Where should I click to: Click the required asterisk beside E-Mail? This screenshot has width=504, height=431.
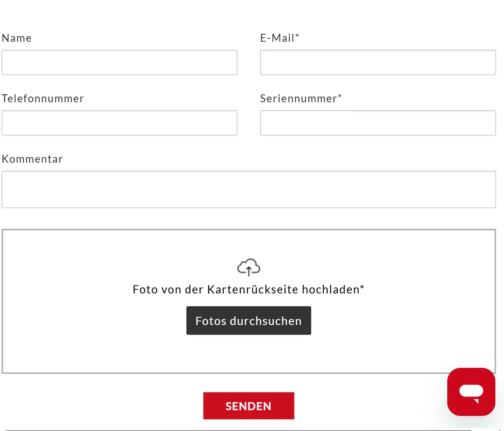tap(297, 36)
